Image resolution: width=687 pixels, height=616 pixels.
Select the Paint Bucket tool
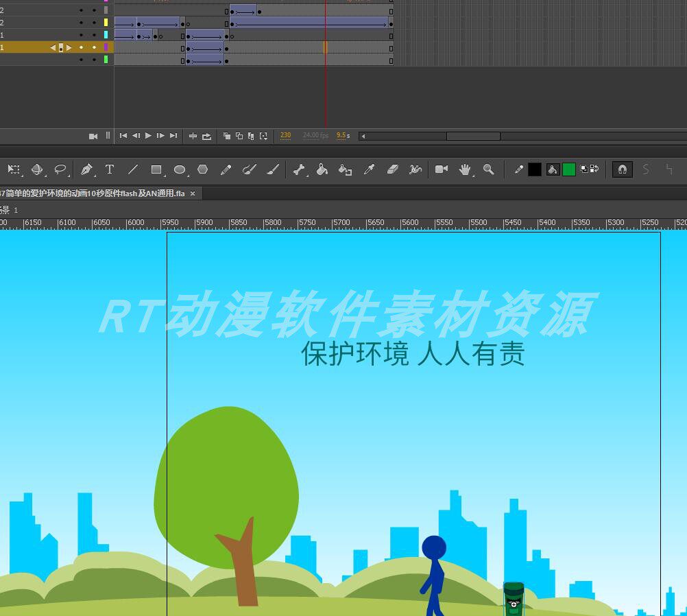click(322, 169)
